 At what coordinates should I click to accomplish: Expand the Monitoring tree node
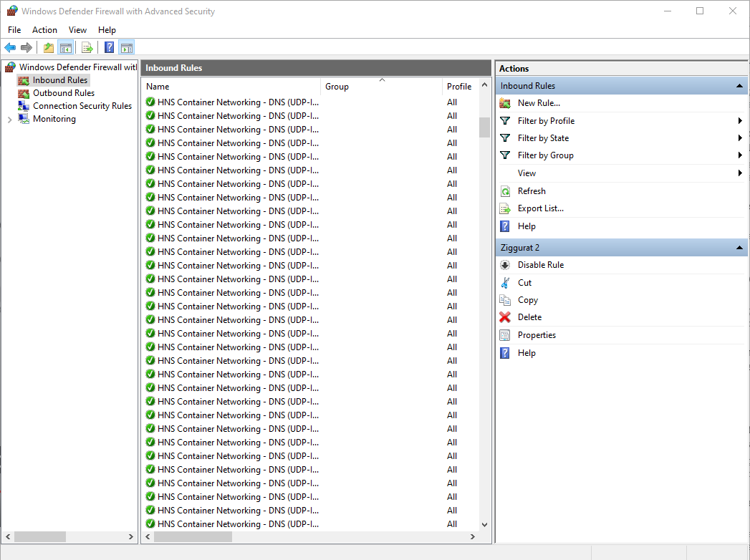pos(9,120)
